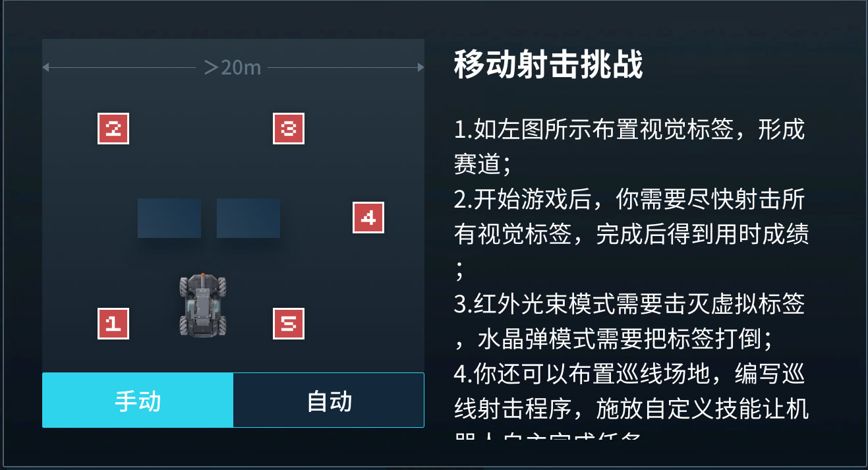Select the left blue obstacle block
This screenshot has height=470, width=868.
coord(169,218)
